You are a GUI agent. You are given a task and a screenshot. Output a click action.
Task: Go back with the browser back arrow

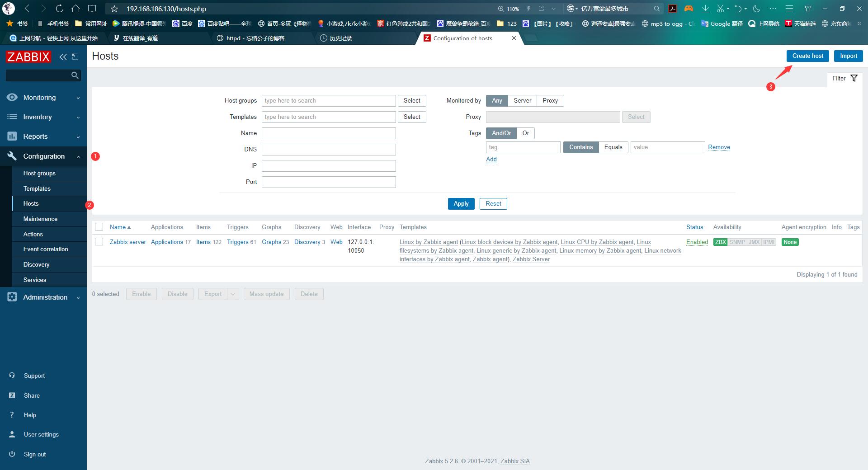click(x=27, y=9)
